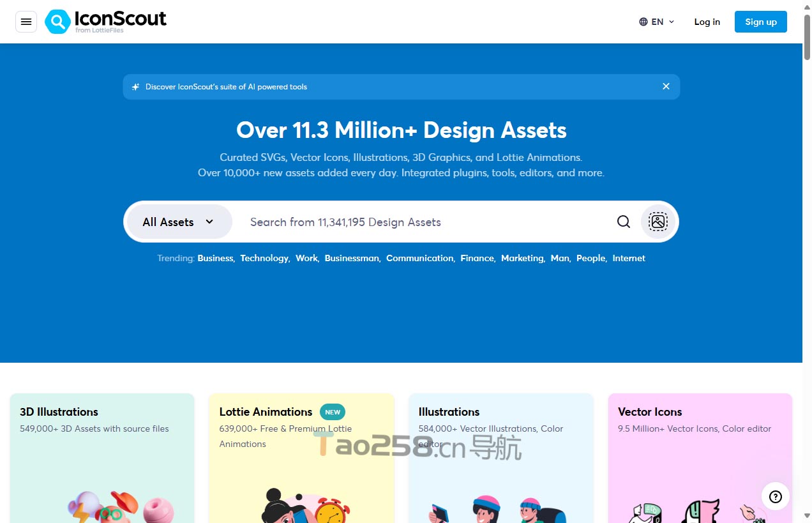Click text '9.5 Million+ Vector Icons, Color editor'

click(695, 428)
